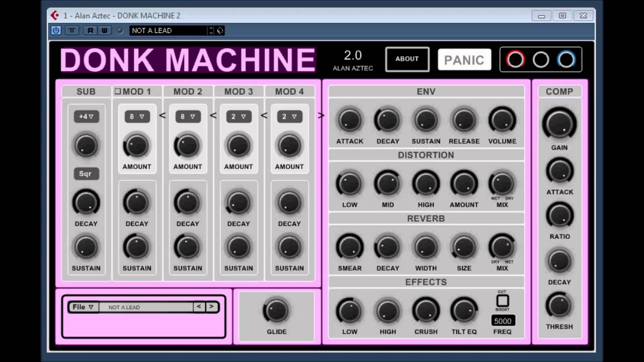
Task: Click the EFFECTS LOW knob
Action: (x=350, y=311)
